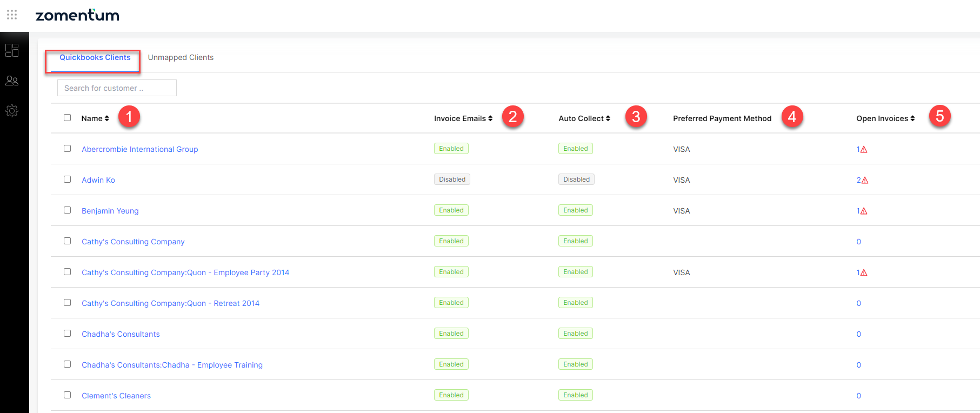Click VISA payment method for Adwin Ko
980x413 pixels.
click(x=681, y=180)
